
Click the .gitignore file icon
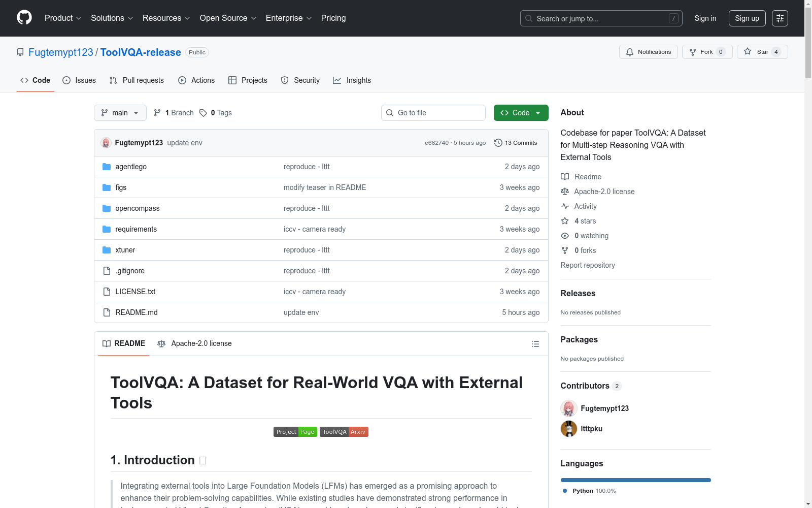point(107,271)
